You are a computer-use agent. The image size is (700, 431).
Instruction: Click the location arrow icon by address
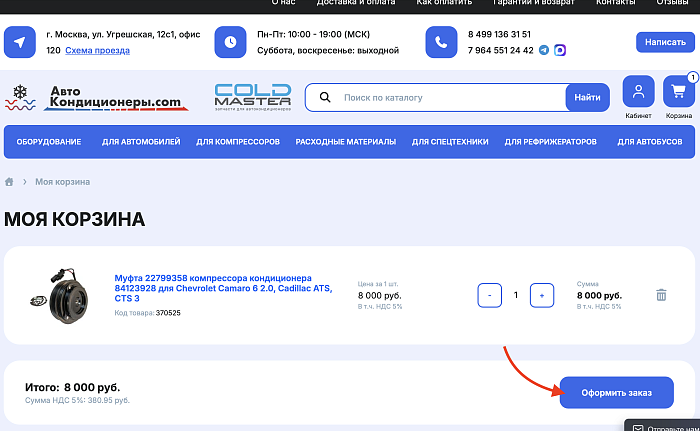click(x=20, y=42)
